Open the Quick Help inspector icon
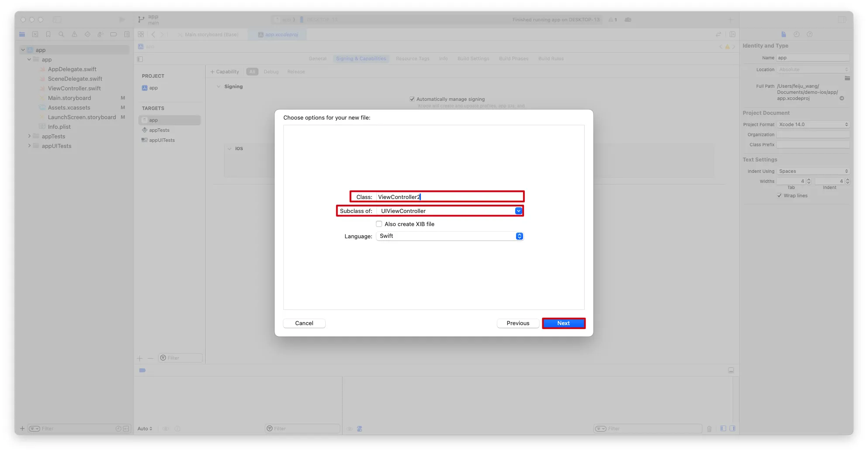This screenshot has height=453, width=868. click(x=809, y=34)
